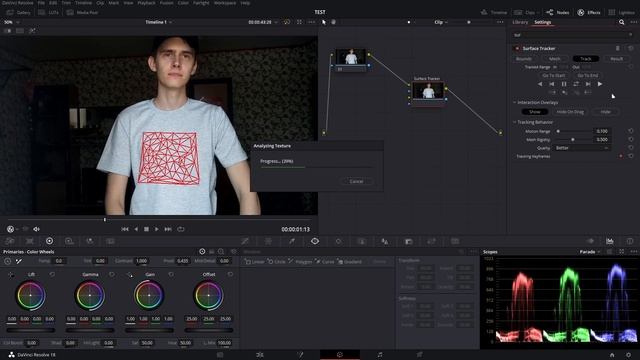Viewport: 640px width, 360px height.
Task: Select Show for interaction overlays
Action: [535, 112]
